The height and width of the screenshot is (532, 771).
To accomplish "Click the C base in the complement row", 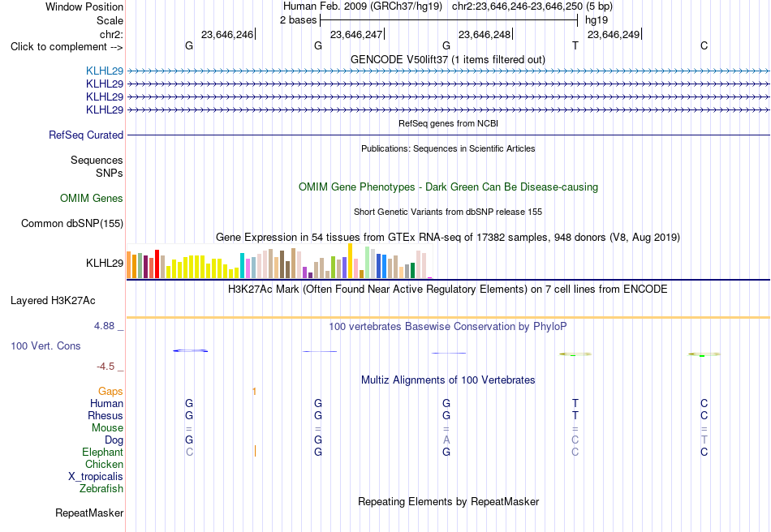I will (704, 45).
